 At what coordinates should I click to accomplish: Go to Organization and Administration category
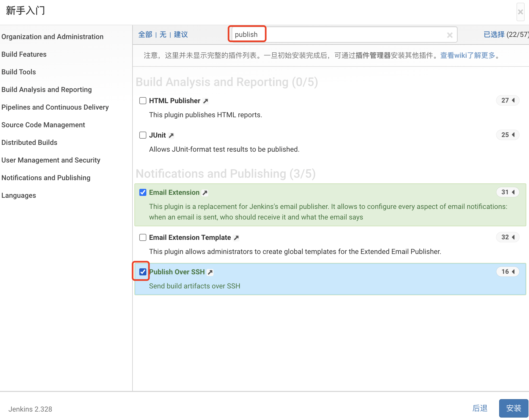click(52, 37)
